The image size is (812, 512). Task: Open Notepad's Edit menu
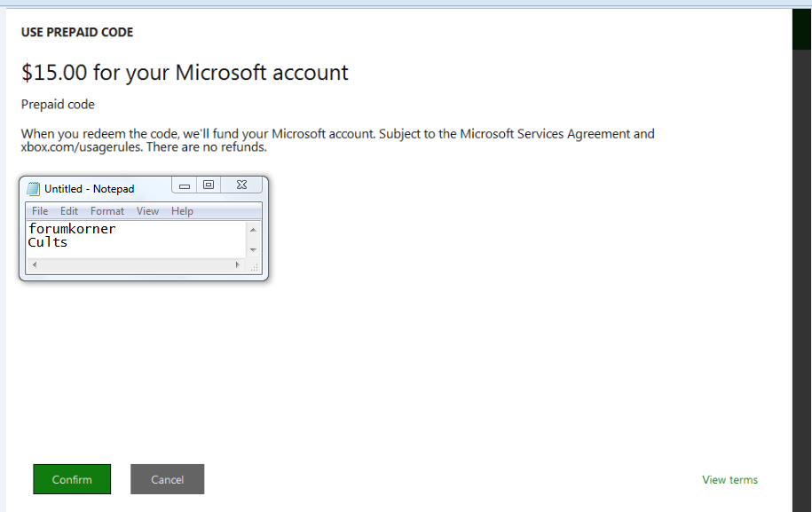(x=69, y=210)
